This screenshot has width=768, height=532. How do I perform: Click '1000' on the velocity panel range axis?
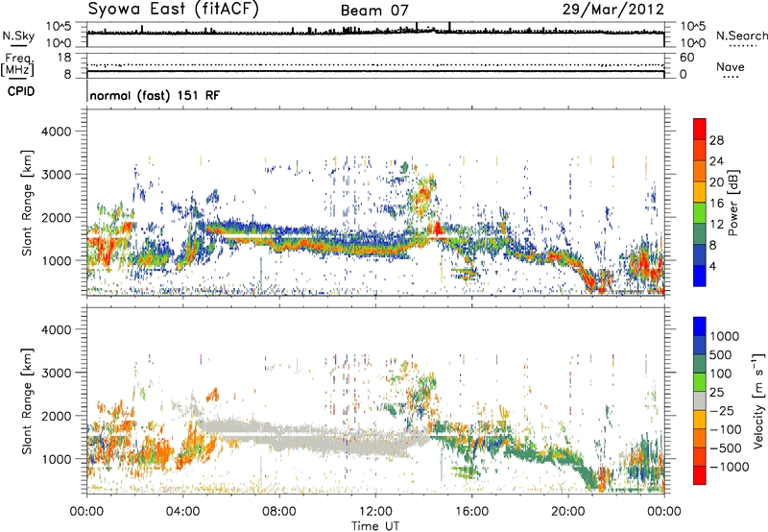57,459
